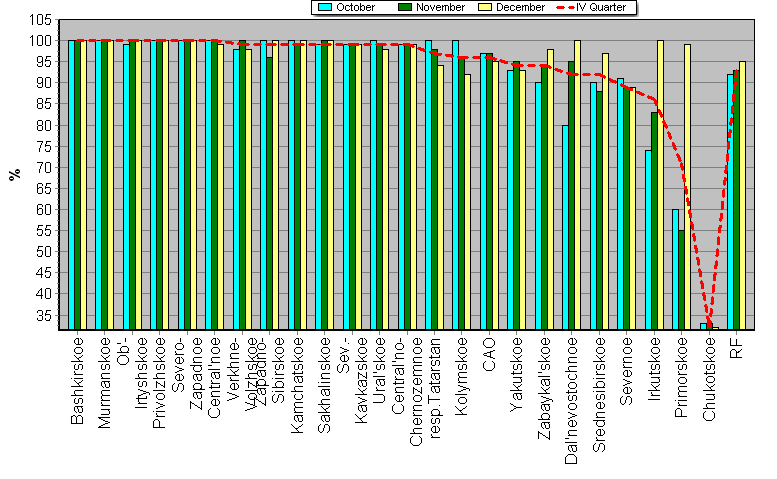Click the 'Primorskoe' axis label

681,377
